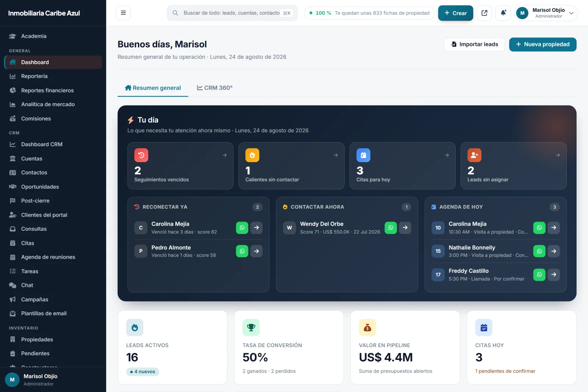Click the Leads activos flame icon
The image size is (588, 392).
[135, 327]
